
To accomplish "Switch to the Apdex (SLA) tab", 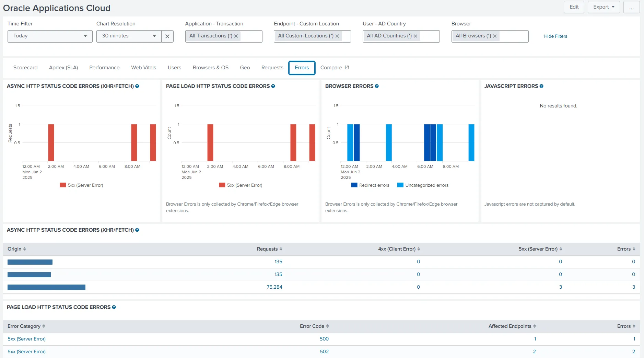I will pyautogui.click(x=63, y=68).
